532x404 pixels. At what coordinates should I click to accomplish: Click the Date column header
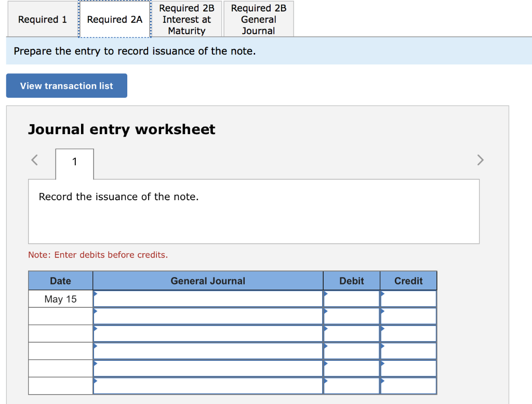click(60, 281)
